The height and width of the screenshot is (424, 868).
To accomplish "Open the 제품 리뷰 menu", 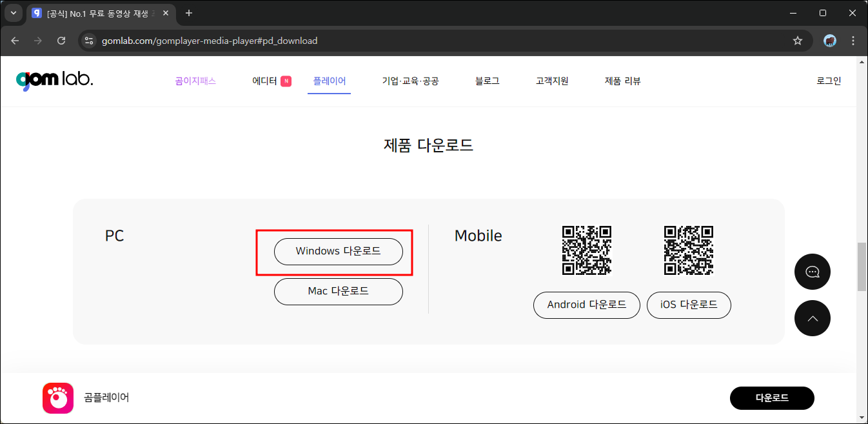I will click(x=623, y=81).
